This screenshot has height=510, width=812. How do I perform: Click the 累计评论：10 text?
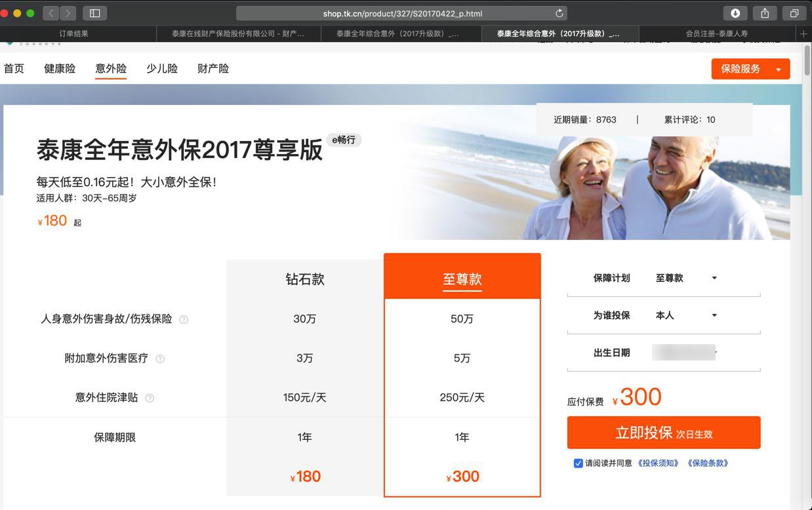690,120
